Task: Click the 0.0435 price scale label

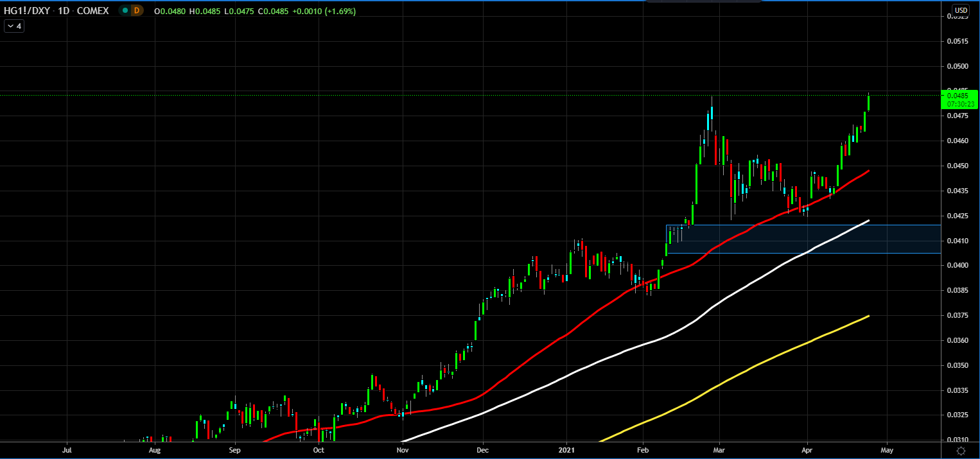Action: click(958, 191)
